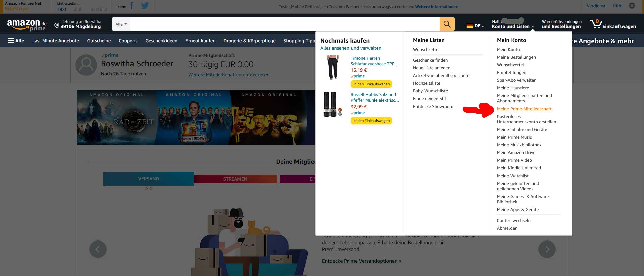Screen dimensions: 644x276
Task: Open Mein Prime Video link
Action: [514, 160]
